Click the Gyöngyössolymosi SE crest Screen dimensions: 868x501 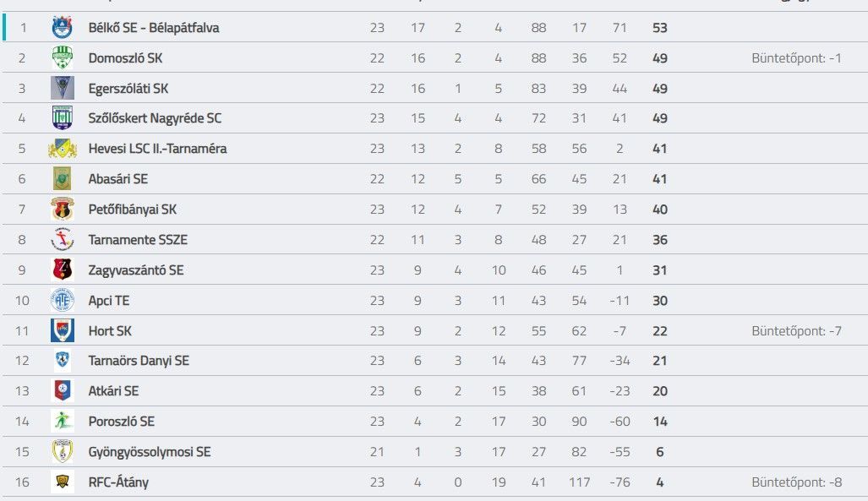click(62, 451)
